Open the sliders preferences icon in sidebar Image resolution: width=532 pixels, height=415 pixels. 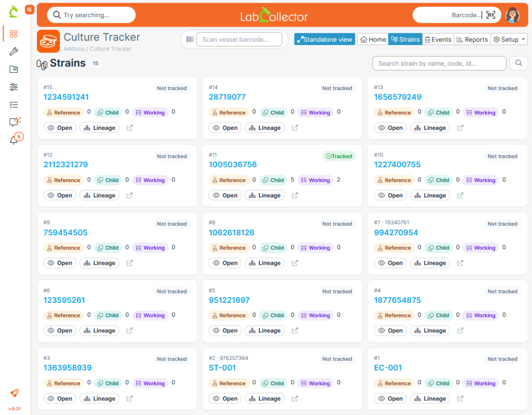point(14,87)
